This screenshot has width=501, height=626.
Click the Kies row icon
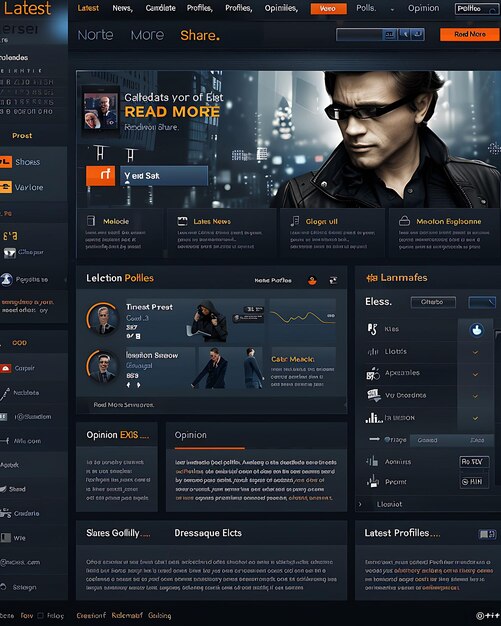(x=372, y=329)
